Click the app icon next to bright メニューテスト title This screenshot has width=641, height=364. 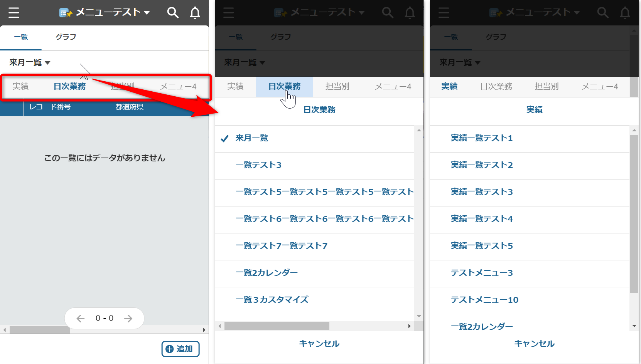coord(65,13)
